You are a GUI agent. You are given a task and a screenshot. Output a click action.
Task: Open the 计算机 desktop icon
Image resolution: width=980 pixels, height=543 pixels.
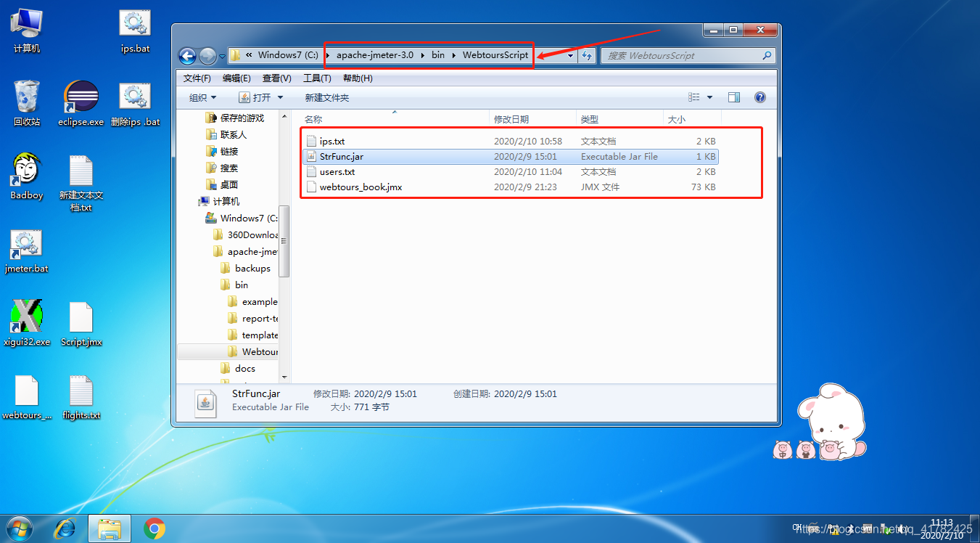pyautogui.click(x=26, y=30)
